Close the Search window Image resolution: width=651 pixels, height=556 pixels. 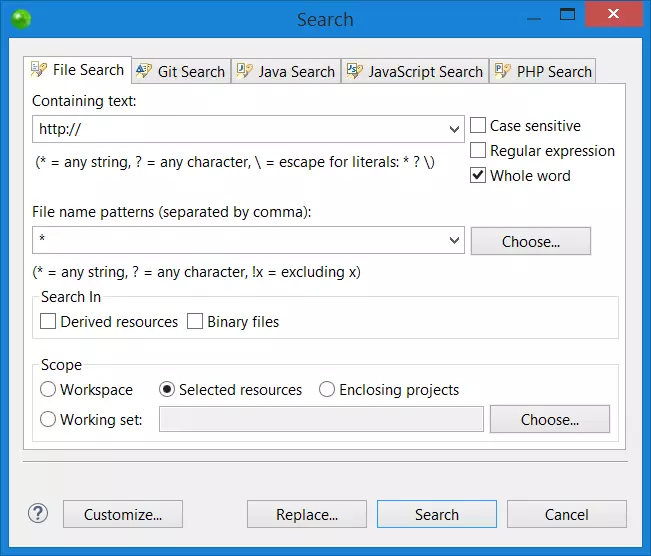[613, 14]
